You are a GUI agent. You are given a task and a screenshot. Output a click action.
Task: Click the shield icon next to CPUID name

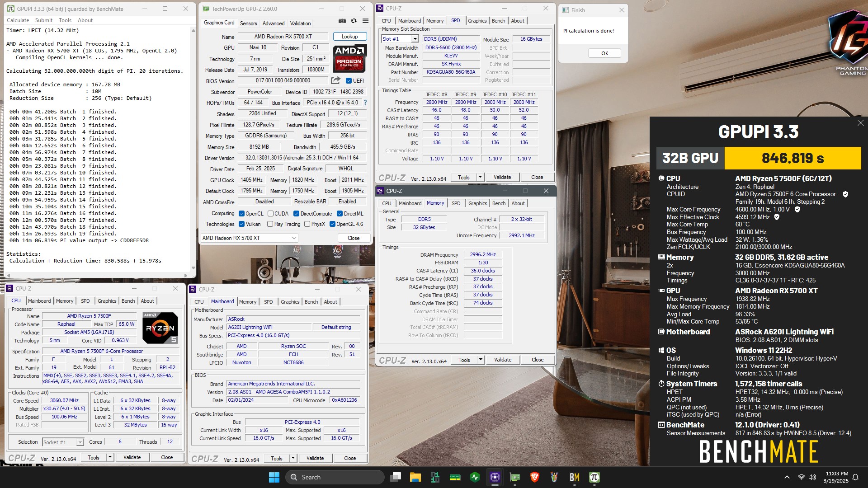point(845,194)
